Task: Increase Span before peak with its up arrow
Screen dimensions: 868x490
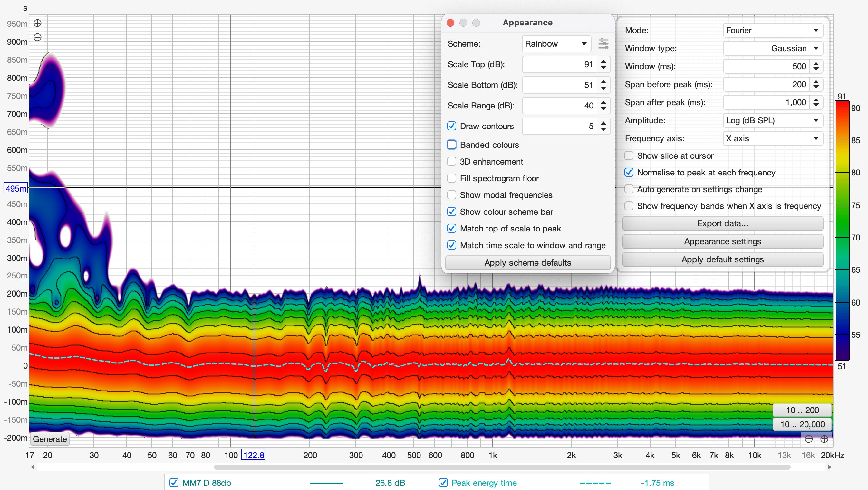Action: click(x=816, y=81)
